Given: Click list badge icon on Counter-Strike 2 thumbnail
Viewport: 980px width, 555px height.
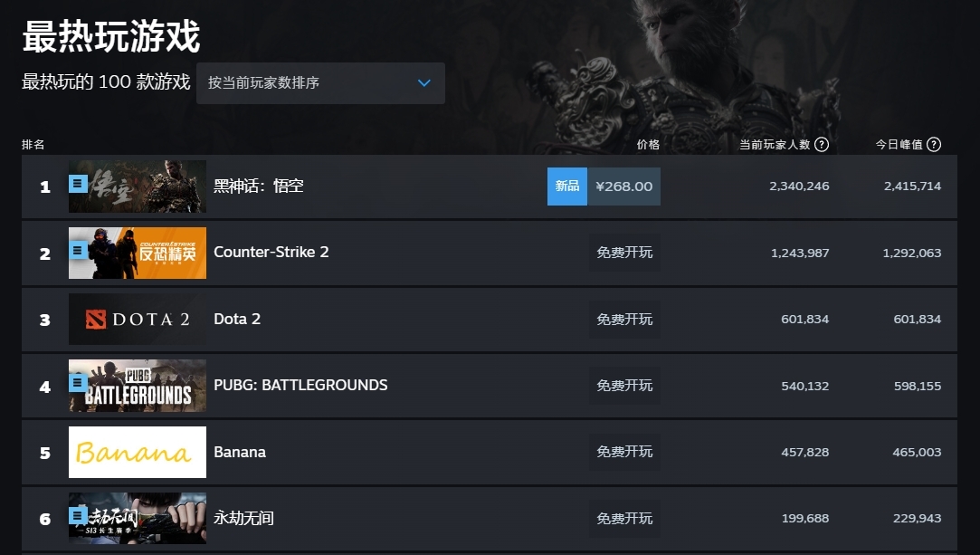Looking at the screenshot, I should pos(78,251).
